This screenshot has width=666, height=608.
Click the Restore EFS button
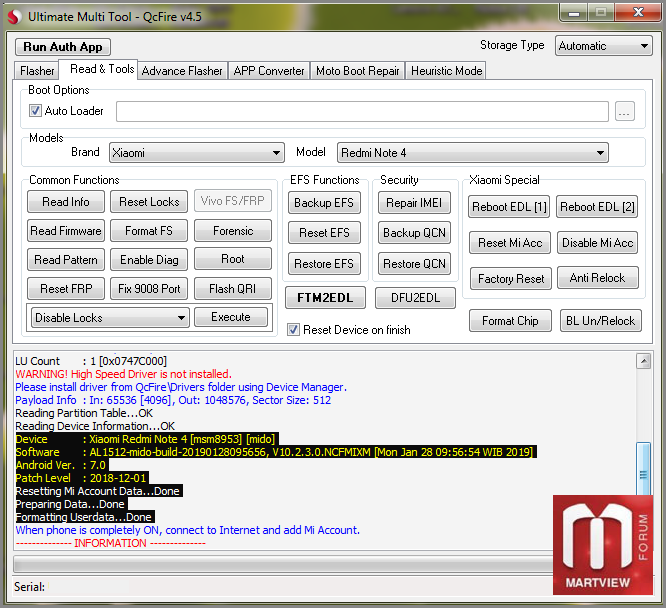[324, 264]
